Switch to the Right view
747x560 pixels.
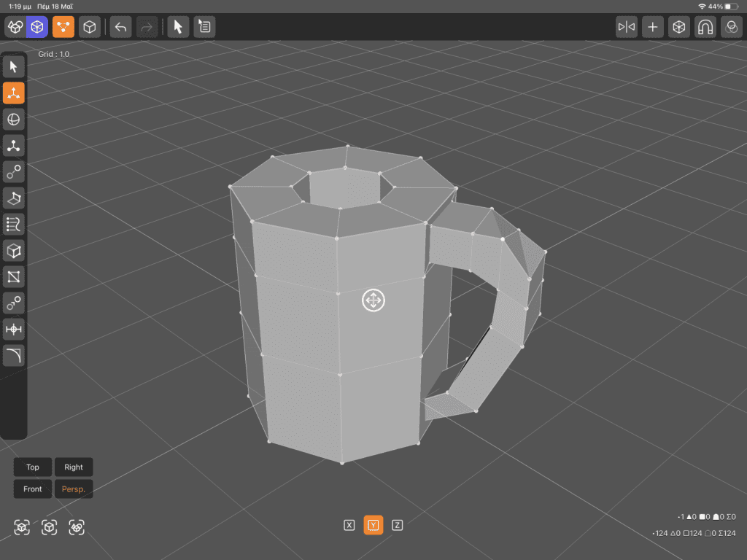[74, 467]
